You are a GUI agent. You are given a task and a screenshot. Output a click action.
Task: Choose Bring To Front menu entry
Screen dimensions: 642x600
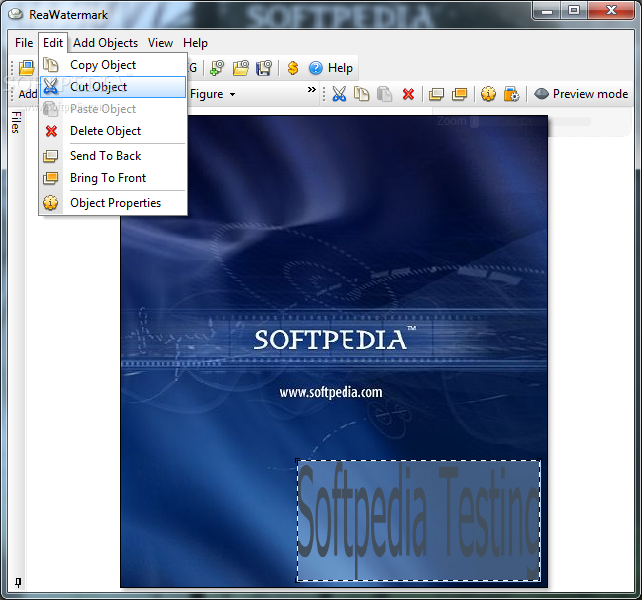coord(113,178)
